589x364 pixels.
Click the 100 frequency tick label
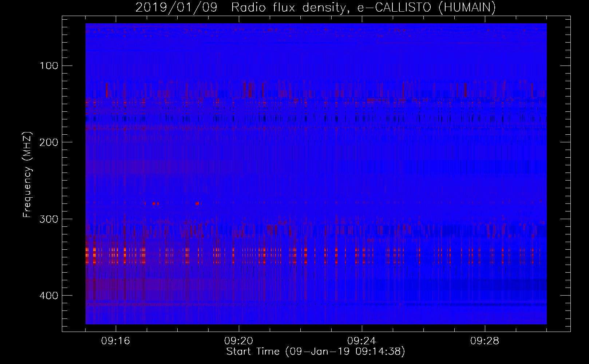coord(49,66)
